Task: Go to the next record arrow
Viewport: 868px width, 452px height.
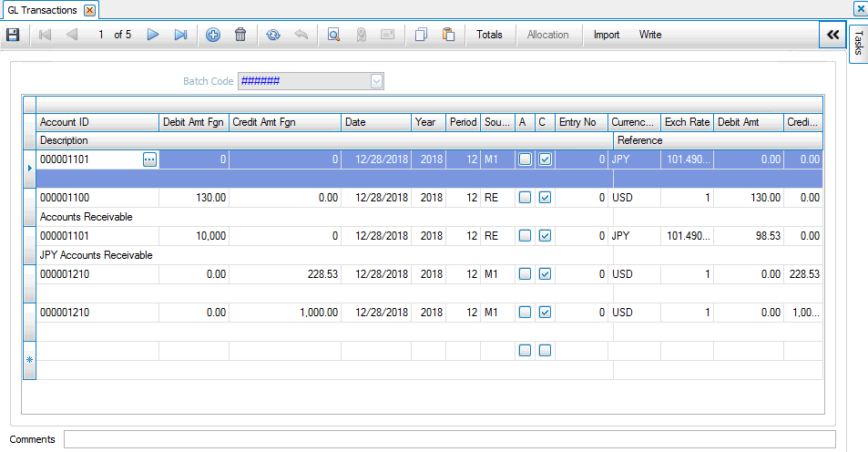Action: (x=153, y=35)
